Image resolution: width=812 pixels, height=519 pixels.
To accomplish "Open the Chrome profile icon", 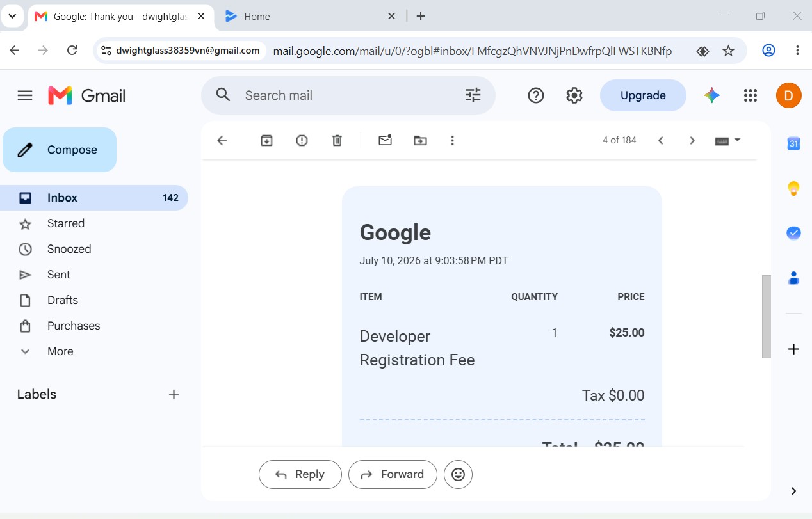I will click(769, 51).
